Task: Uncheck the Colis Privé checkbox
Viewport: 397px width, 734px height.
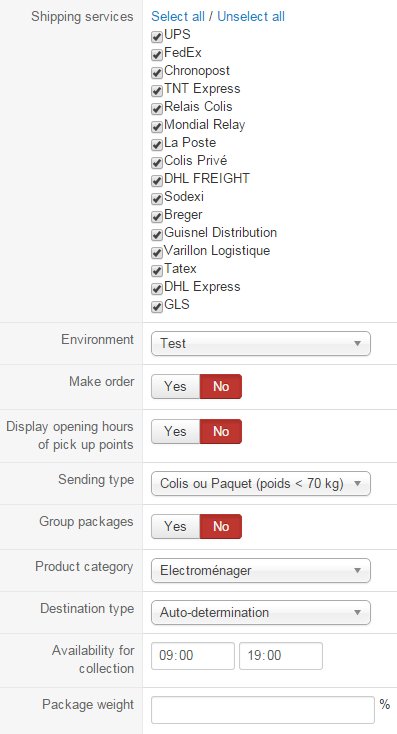Action: pos(157,162)
